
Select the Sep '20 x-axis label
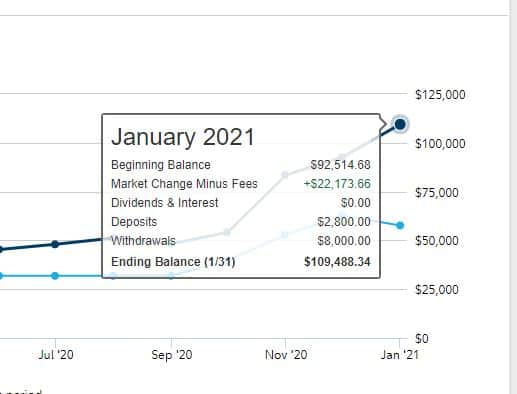172,355
